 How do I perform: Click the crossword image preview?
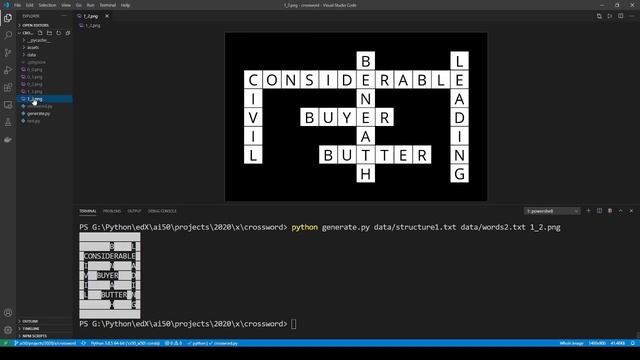(356, 117)
